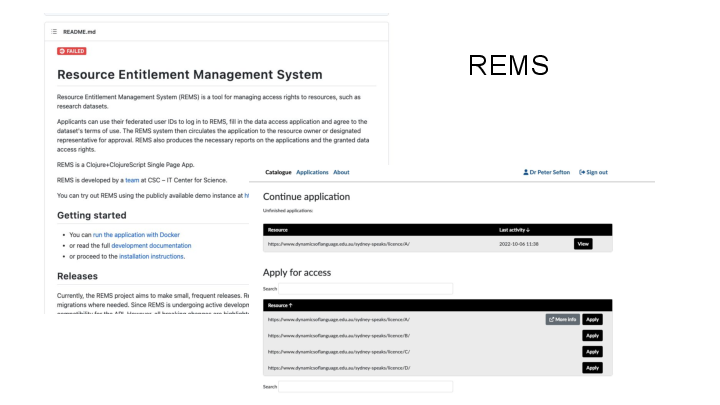
Task: Open the team link in README
Action: click(132, 180)
